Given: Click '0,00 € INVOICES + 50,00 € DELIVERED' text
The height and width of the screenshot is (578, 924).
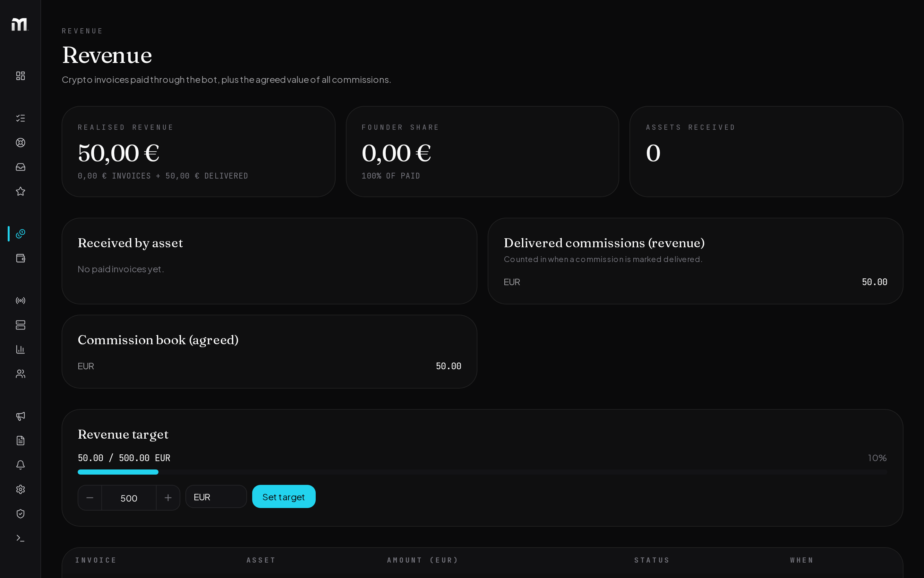Looking at the screenshot, I should 163,176.
